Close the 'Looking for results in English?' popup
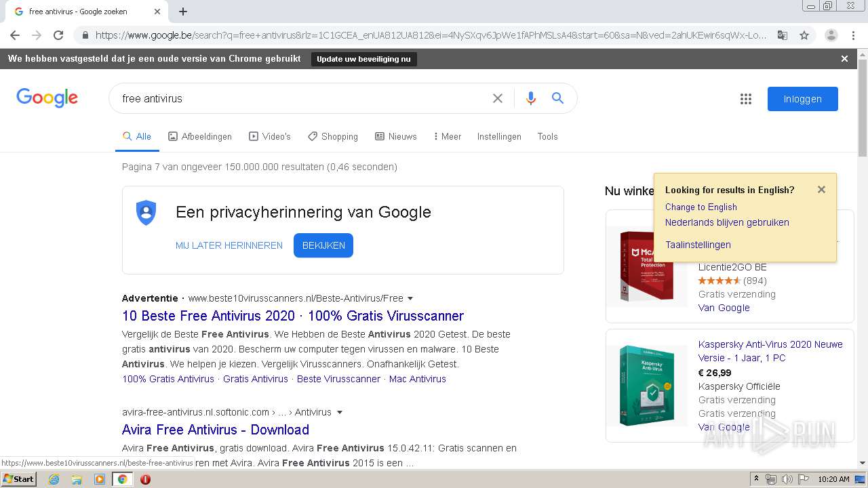This screenshot has height=488, width=868. click(821, 190)
